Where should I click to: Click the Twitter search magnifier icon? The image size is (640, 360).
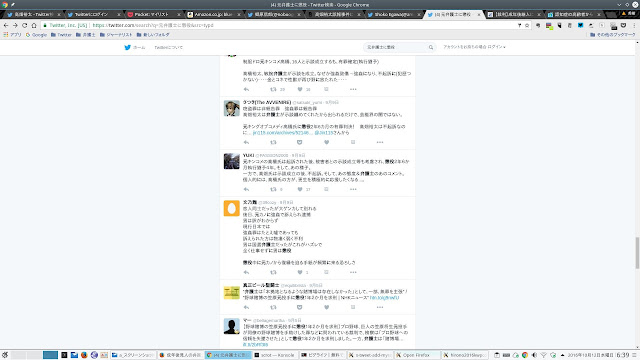(431, 47)
